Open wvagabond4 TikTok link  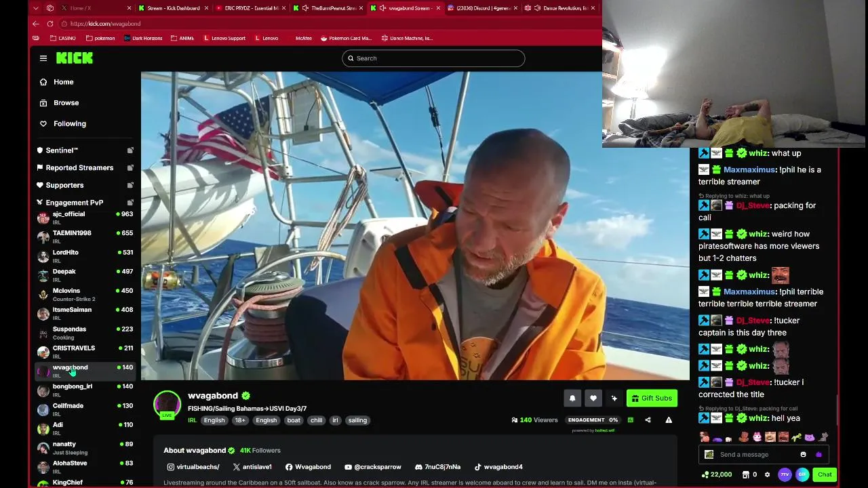pyautogui.click(x=498, y=467)
